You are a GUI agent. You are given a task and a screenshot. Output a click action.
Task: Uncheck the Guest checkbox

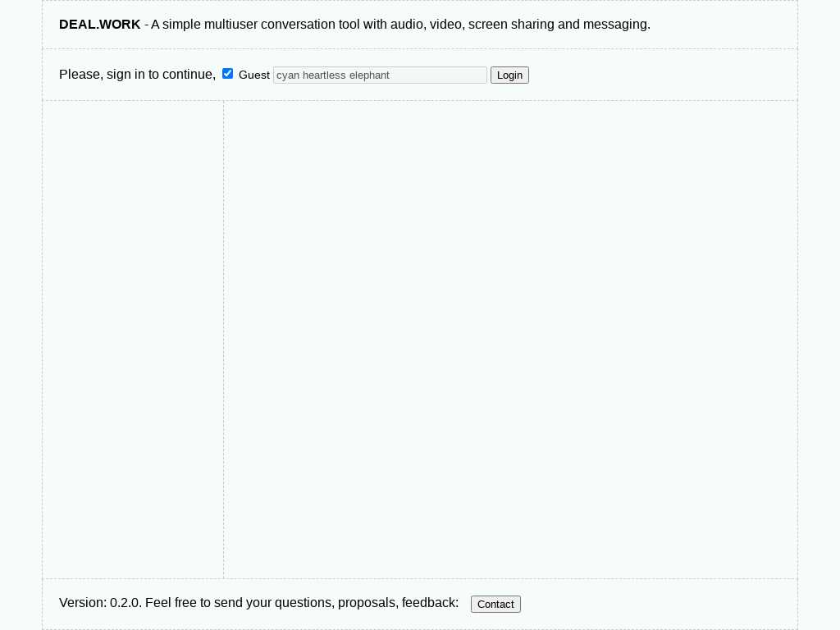pyautogui.click(x=228, y=74)
